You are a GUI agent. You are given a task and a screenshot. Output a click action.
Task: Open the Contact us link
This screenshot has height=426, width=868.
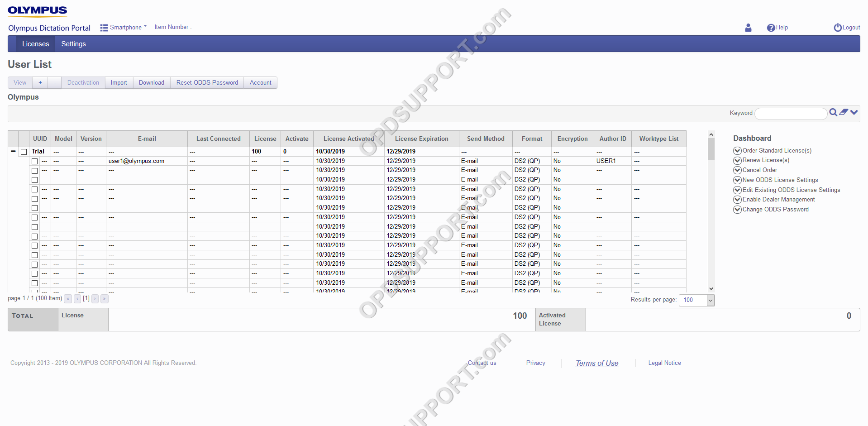pyautogui.click(x=482, y=363)
